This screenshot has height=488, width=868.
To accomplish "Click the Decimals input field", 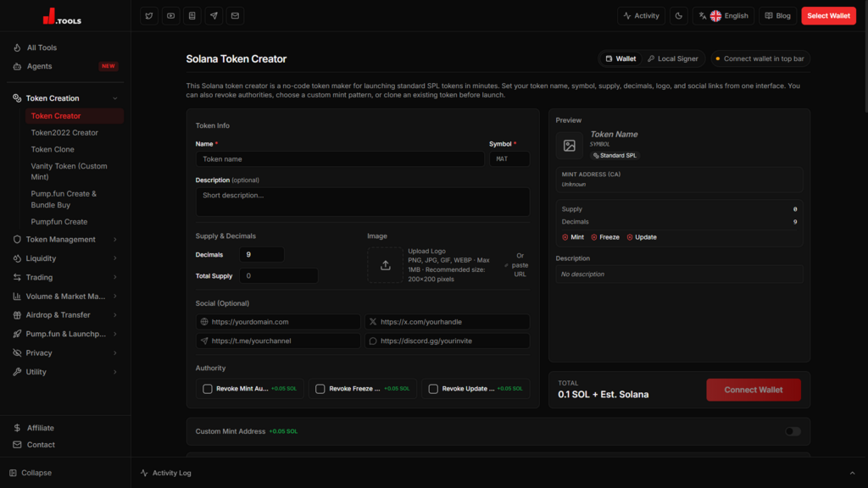I will [262, 254].
